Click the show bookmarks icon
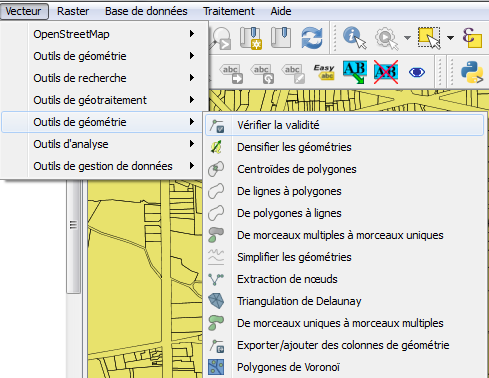Image resolution: width=489 pixels, height=378 pixels. [281, 37]
